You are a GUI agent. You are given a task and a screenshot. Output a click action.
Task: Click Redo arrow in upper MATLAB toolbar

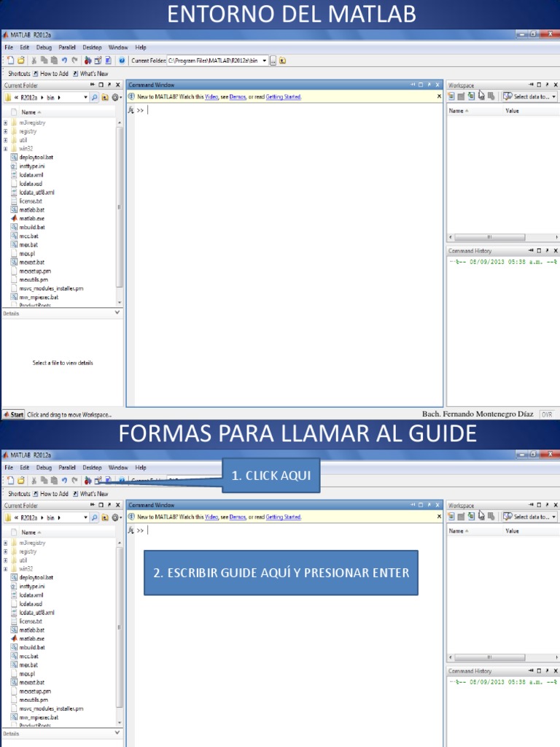(x=74, y=61)
